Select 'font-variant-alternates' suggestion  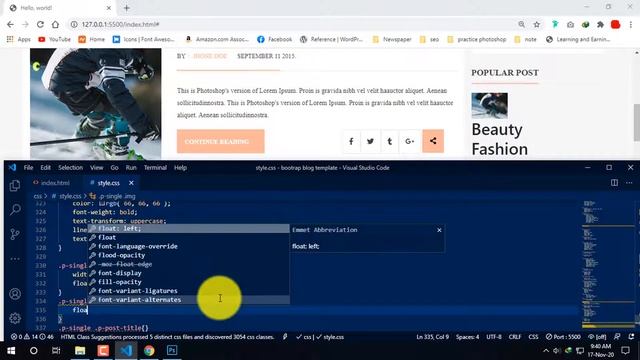coord(189,300)
